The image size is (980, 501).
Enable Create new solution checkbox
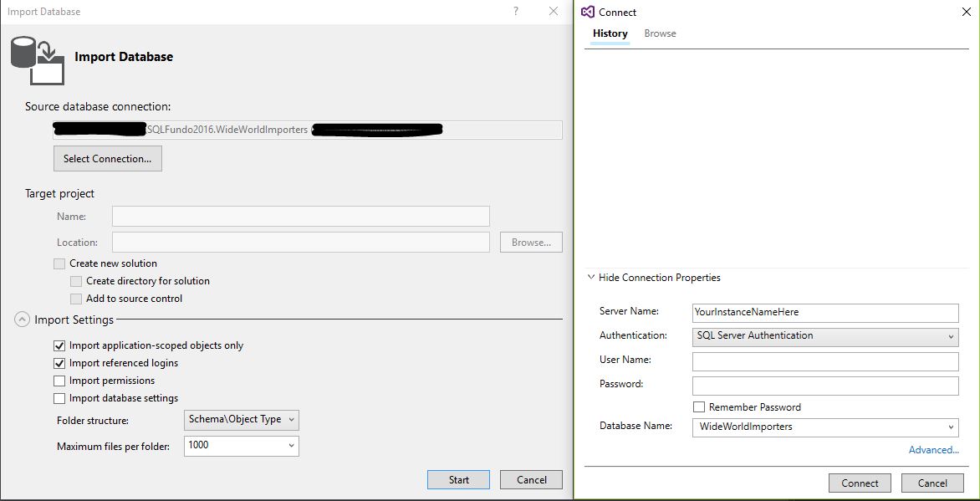(x=59, y=264)
